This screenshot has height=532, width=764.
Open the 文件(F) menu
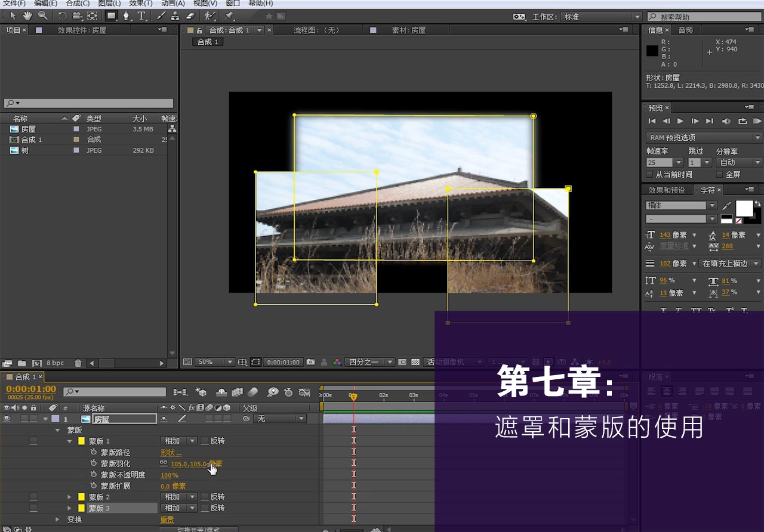click(x=14, y=4)
